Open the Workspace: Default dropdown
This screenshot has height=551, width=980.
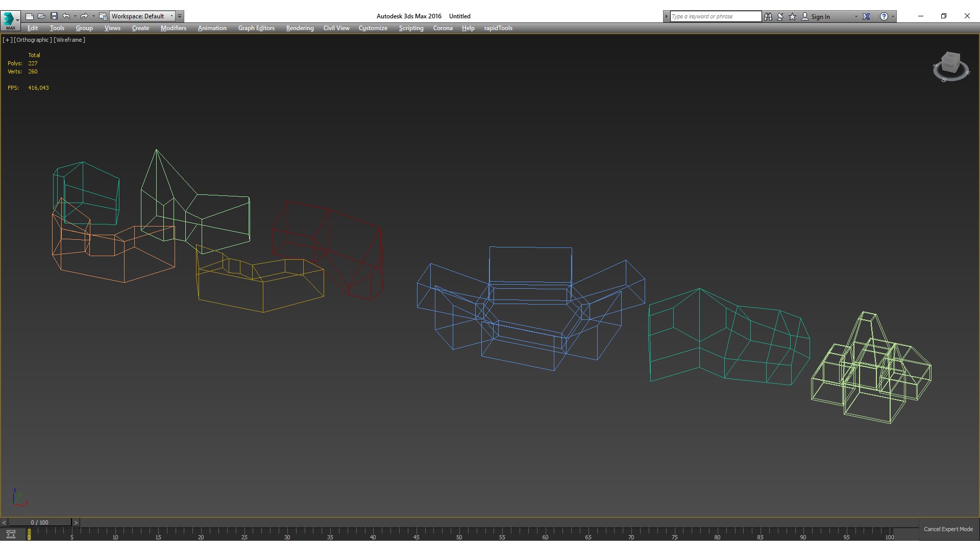142,16
